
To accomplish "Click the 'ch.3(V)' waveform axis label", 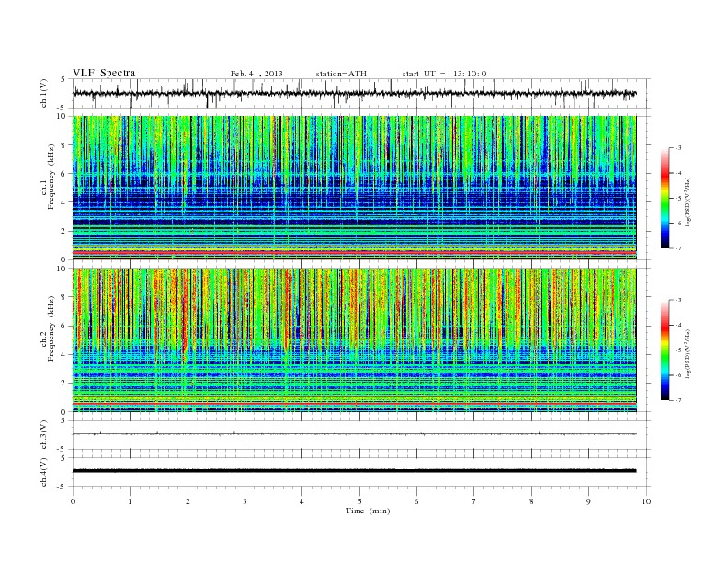I will pyautogui.click(x=44, y=435).
